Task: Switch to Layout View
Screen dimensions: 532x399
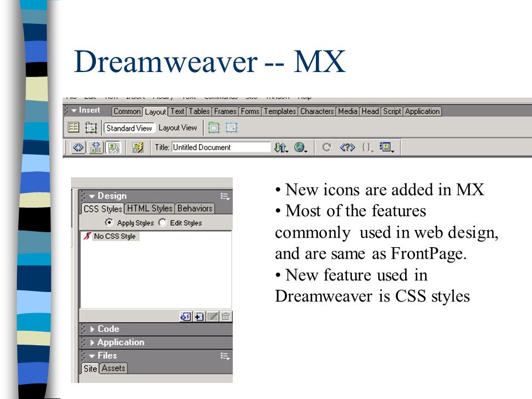Action: (178, 128)
